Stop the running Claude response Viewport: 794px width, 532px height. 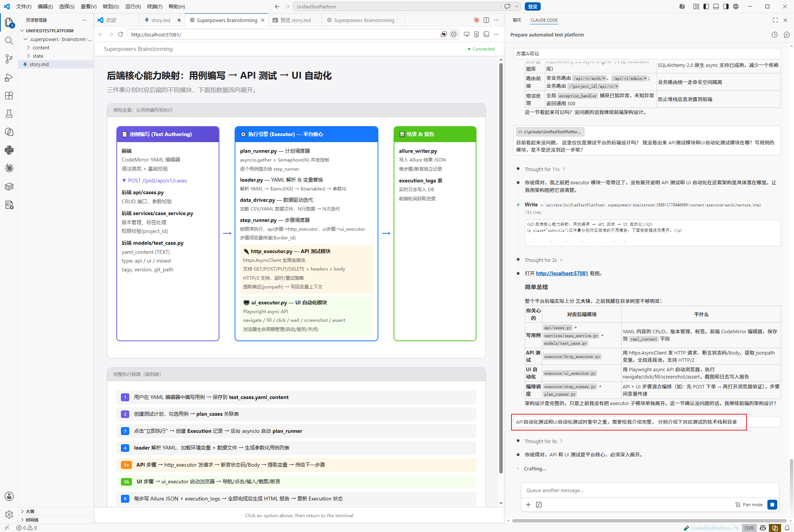pyautogui.click(x=772, y=505)
